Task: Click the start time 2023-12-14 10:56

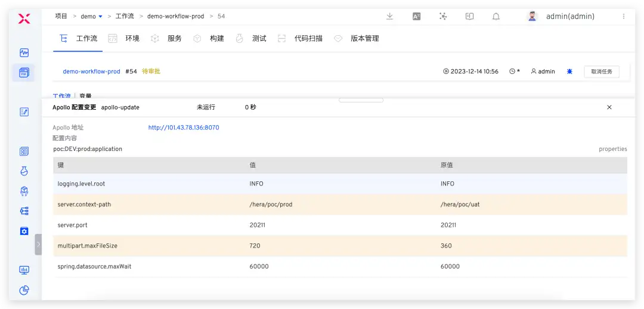Action: 470,72
